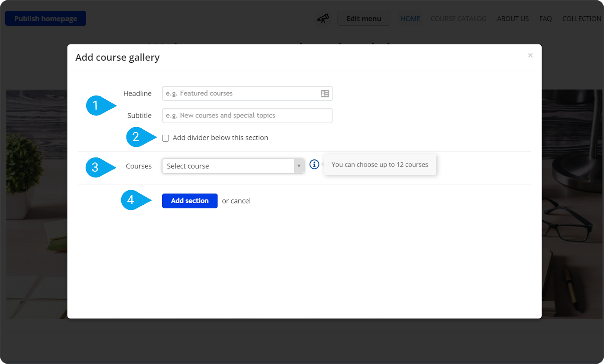
Task: Click the card icon inside Headline field
Action: 325,94
